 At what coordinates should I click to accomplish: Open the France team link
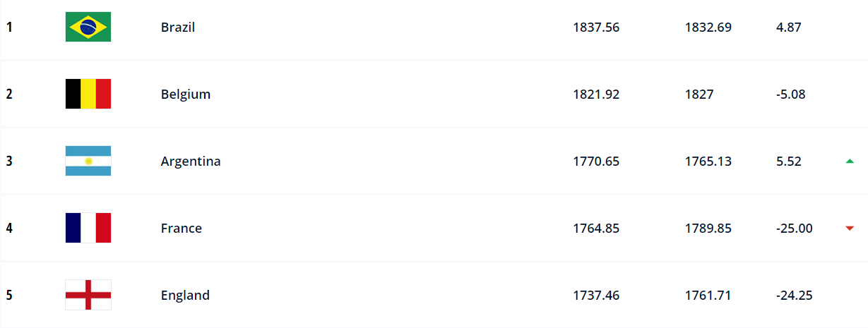tap(182, 229)
